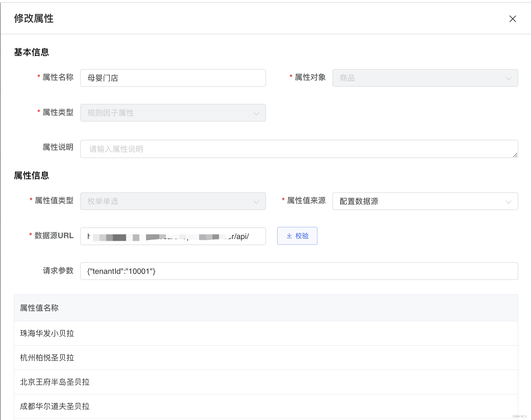Click into the 属性说明 description textarea

(299, 149)
